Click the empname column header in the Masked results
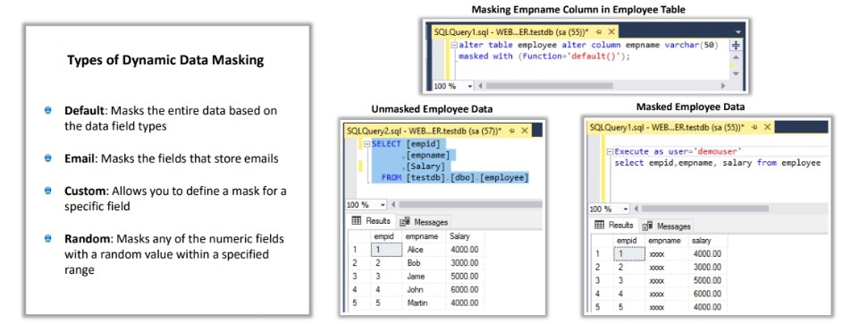 (667, 241)
